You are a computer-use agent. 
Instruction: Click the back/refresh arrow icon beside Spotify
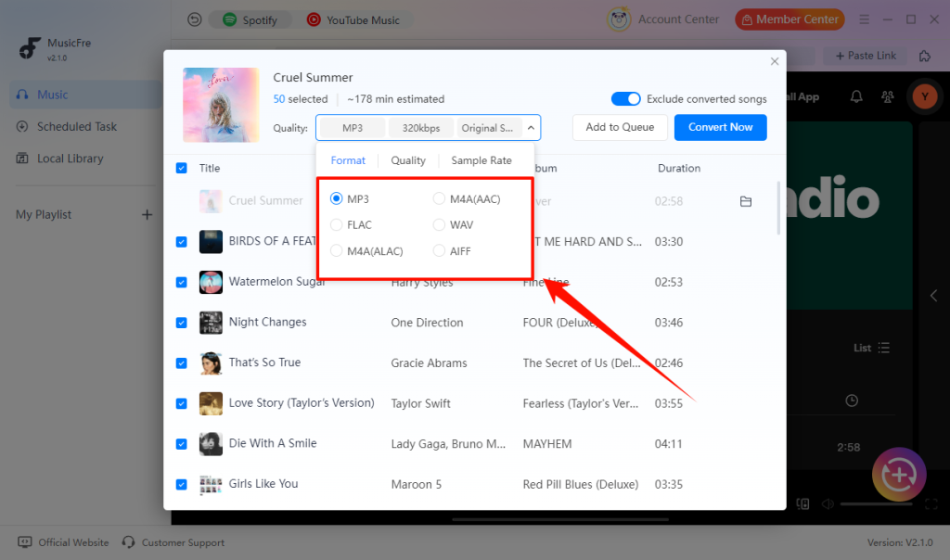(x=195, y=20)
